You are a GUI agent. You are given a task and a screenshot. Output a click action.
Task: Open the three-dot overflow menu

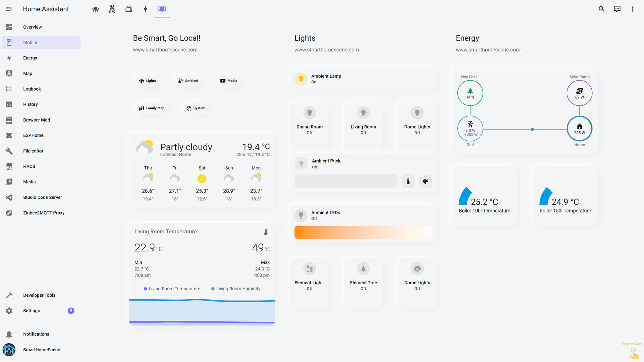633,9
